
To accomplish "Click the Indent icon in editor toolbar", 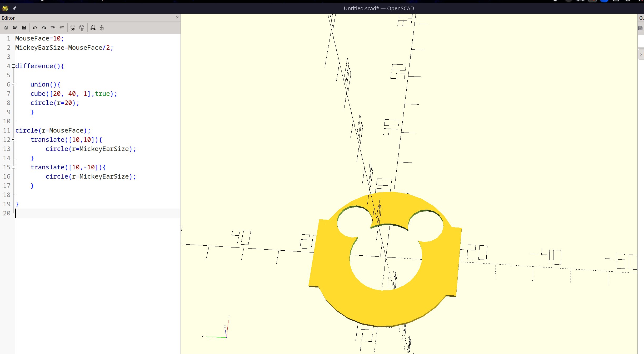I will [x=62, y=28].
